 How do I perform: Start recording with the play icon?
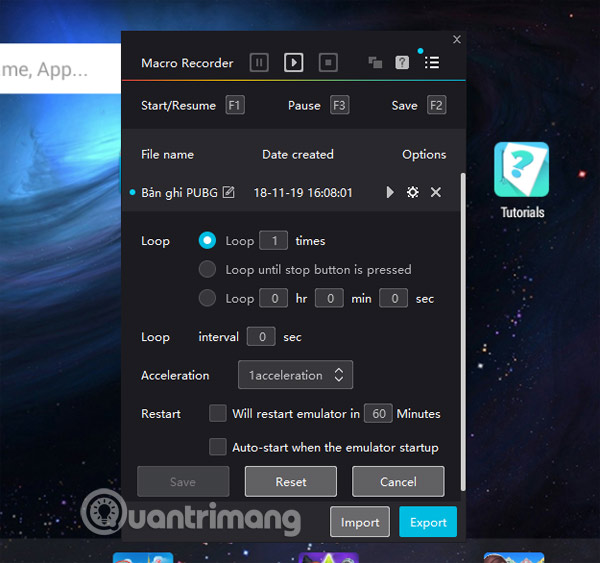coord(293,62)
